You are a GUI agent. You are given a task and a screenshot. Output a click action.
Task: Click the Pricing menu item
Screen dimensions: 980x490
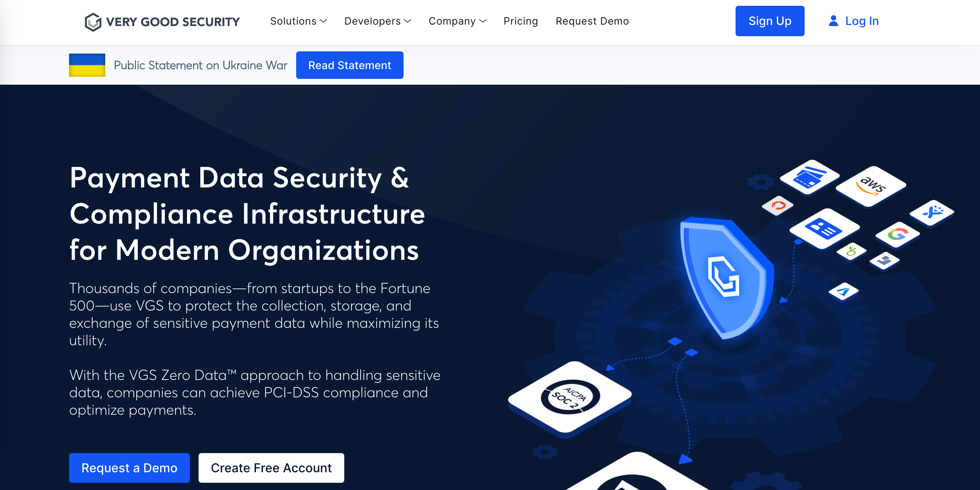point(521,21)
